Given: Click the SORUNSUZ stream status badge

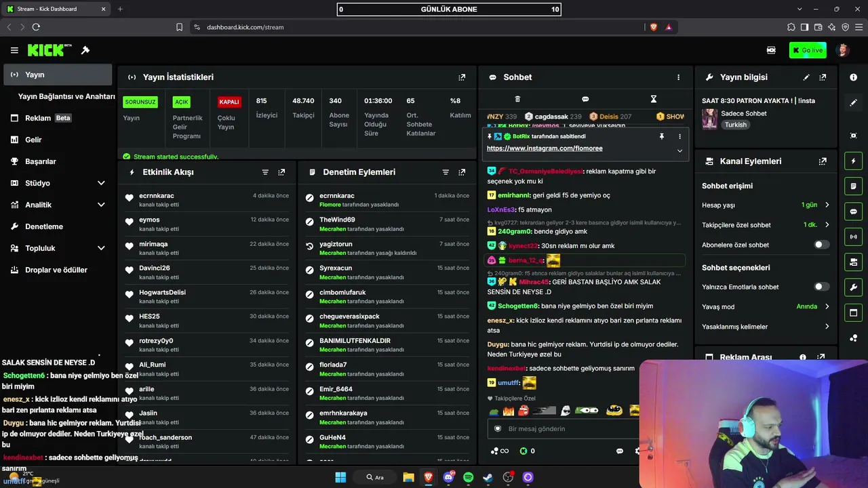Looking at the screenshot, I should tap(140, 102).
